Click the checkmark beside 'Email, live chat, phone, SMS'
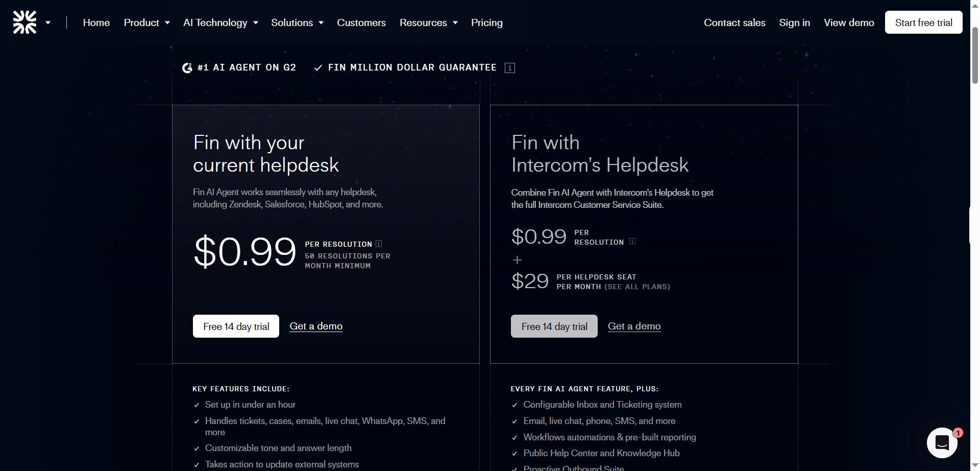This screenshot has height=471, width=980. click(x=514, y=421)
